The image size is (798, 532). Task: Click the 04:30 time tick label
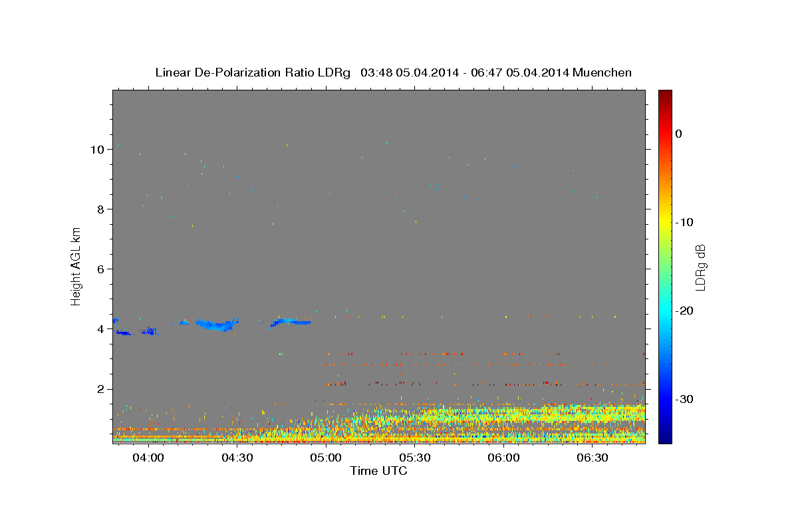coord(237,458)
